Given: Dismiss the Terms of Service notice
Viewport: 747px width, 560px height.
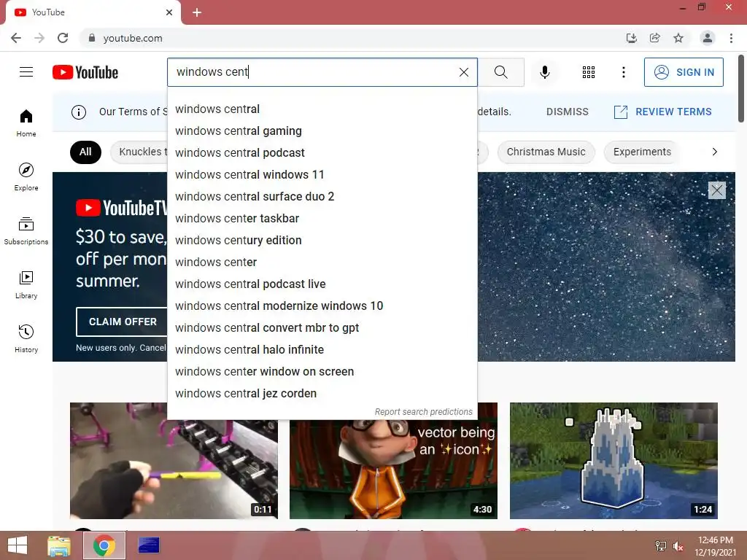Looking at the screenshot, I should (567, 112).
